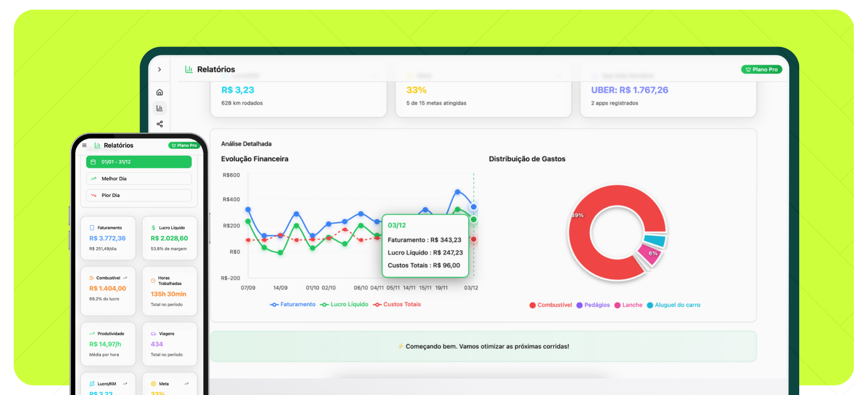This screenshot has height=395, width=868.
Task: Click the "135h 30min" value on phone
Action: point(168,294)
